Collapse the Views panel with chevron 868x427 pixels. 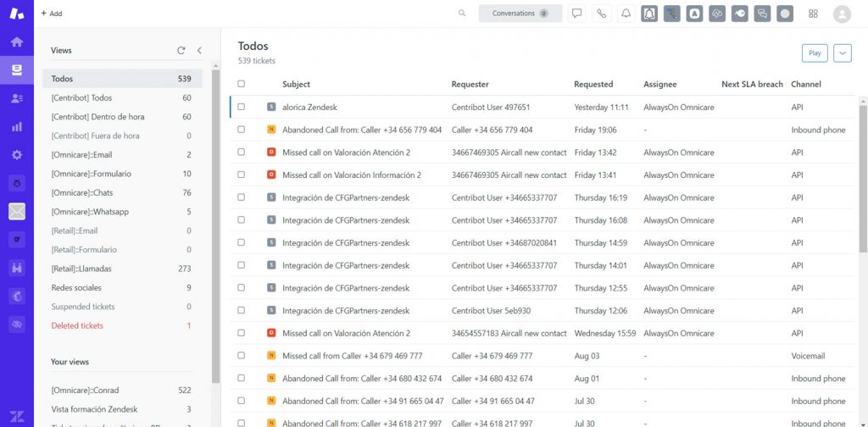[x=199, y=51]
